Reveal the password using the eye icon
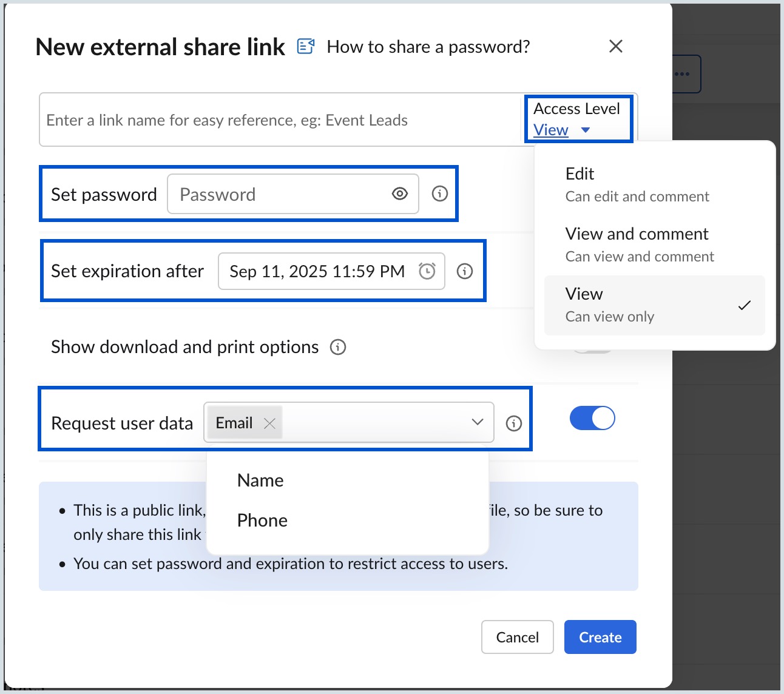The image size is (784, 694). pos(399,194)
